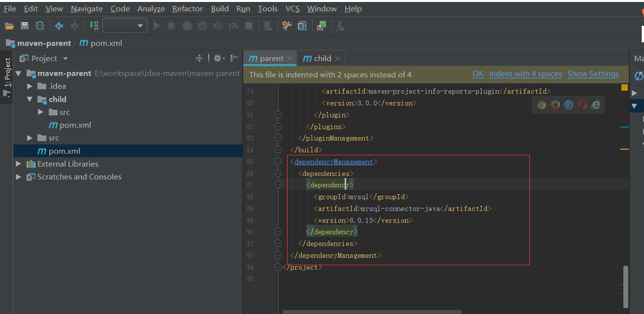Click Indent with 4 spaces link
Screen dimensions: 644x314
pos(525,74)
